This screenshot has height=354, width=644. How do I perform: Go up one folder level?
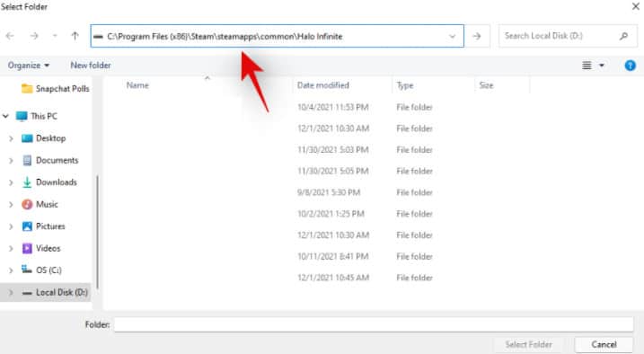click(75, 36)
